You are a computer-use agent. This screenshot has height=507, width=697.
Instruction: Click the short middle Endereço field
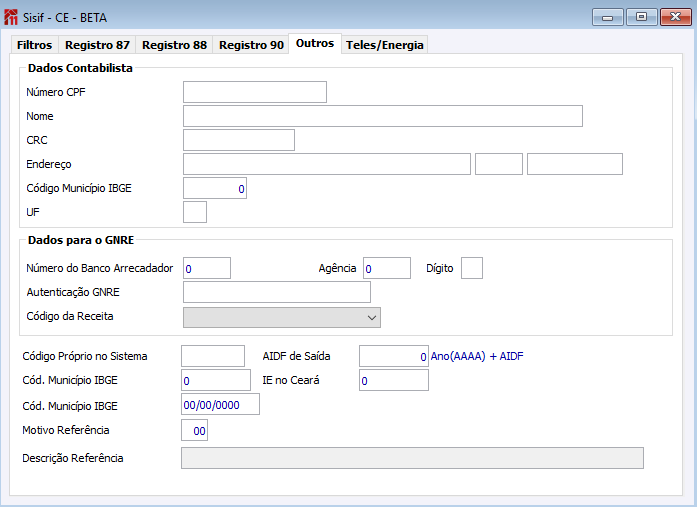(499, 164)
